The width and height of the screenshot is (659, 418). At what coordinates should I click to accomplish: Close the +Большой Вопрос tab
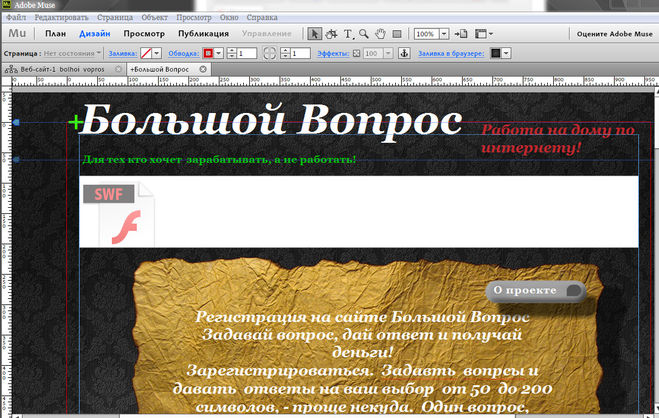coord(203,69)
